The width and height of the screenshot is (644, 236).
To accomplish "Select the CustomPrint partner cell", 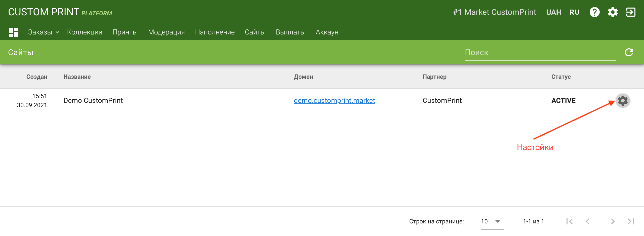I will (442, 101).
